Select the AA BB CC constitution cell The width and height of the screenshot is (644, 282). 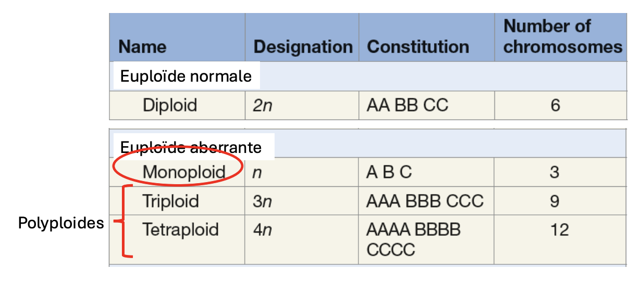pos(407,106)
